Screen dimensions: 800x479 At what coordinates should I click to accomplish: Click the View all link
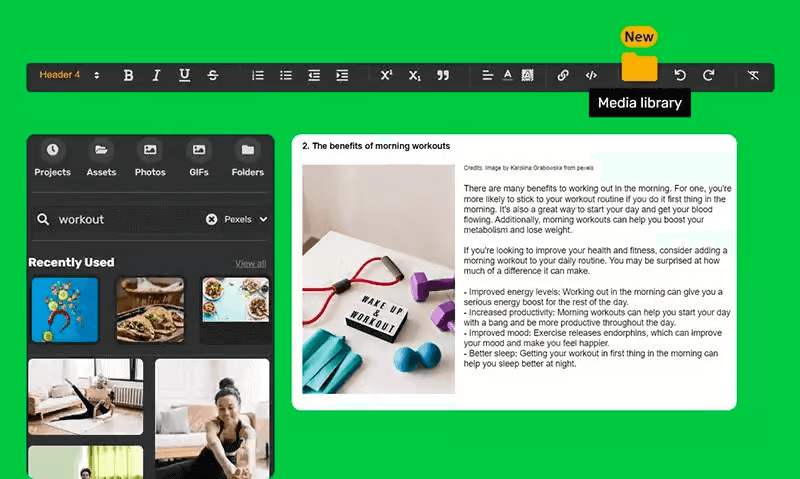tap(250, 263)
